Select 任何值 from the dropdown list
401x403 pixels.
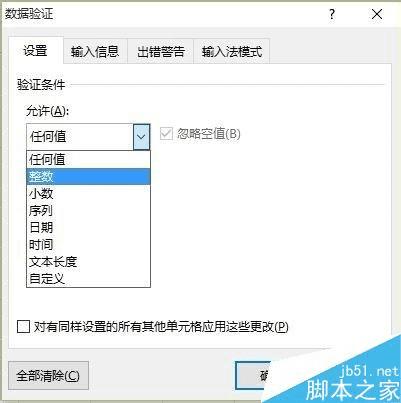88,159
